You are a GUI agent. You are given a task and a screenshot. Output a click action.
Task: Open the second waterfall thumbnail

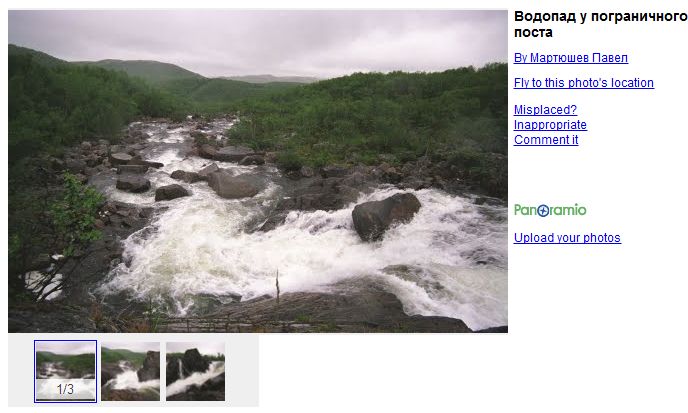[x=130, y=371]
